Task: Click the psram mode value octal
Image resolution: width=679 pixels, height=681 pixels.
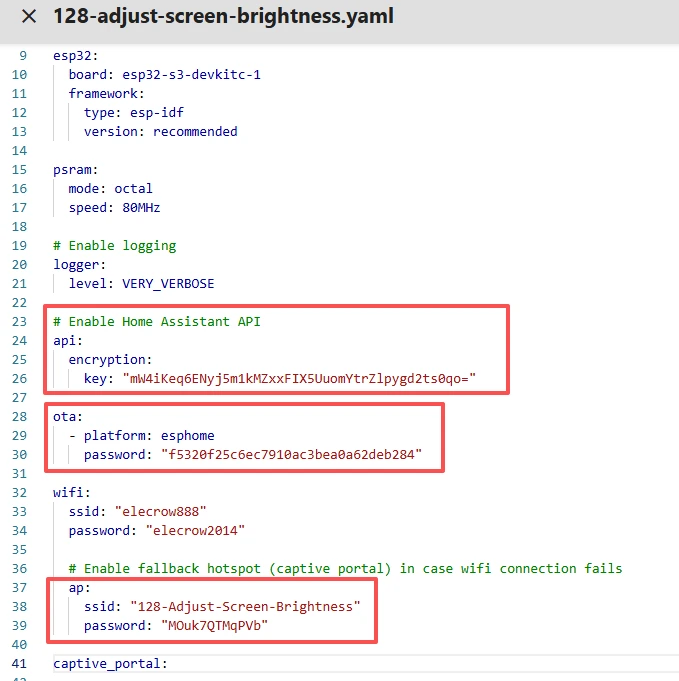Action: (x=133, y=188)
